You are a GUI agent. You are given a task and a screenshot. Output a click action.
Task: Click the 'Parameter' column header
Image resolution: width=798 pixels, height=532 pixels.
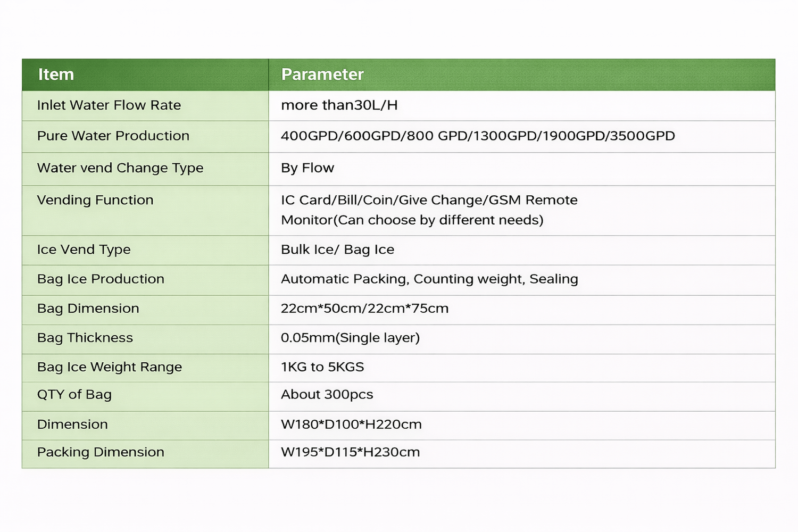322,74
